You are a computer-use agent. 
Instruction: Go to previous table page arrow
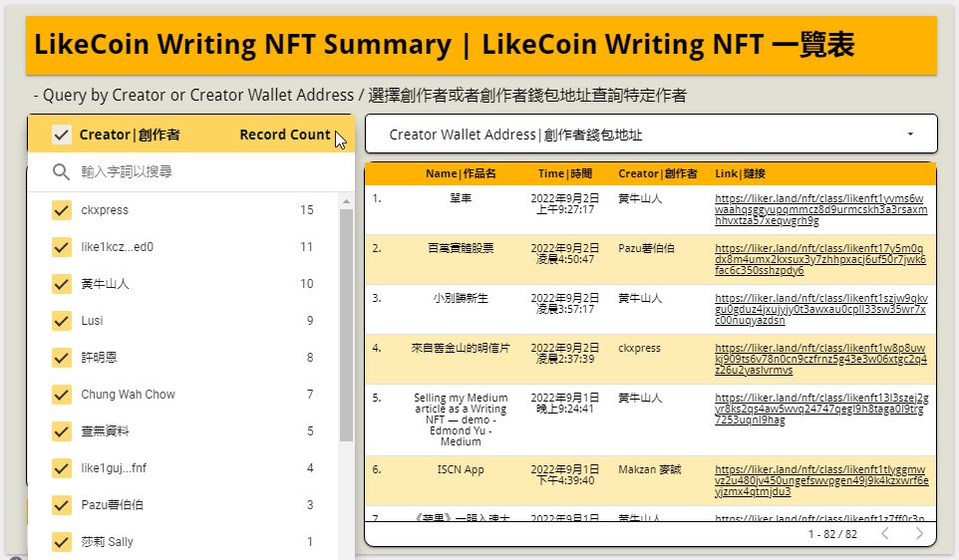pos(885,534)
